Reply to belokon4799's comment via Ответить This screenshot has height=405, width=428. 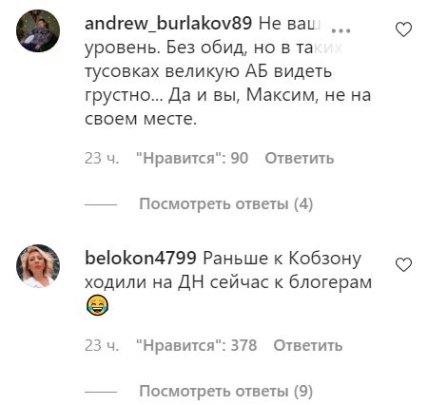click(308, 345)
